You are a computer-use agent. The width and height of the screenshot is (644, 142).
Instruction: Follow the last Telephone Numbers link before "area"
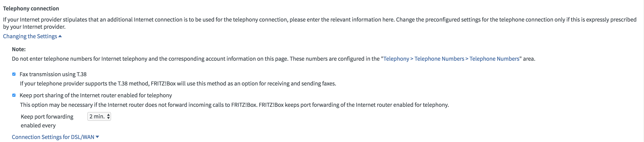tap(494, 59)
